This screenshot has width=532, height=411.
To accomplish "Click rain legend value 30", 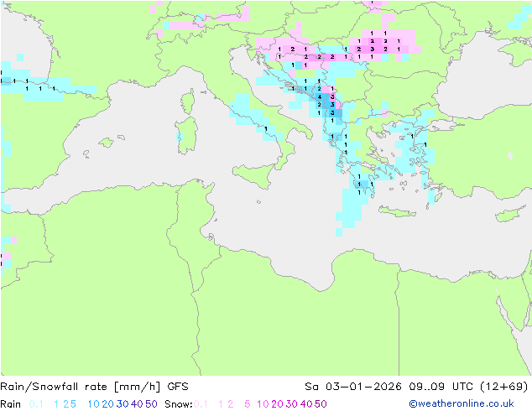I will (x=123, y=404).
